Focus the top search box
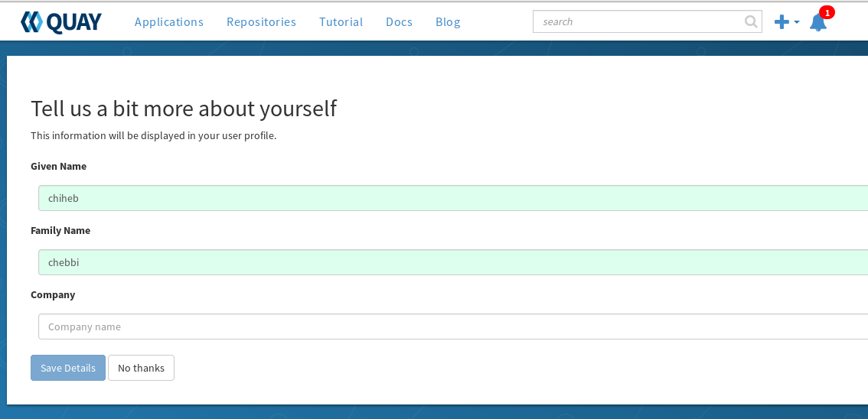Screen dimensions: 868x419 (x=647, y=21)
